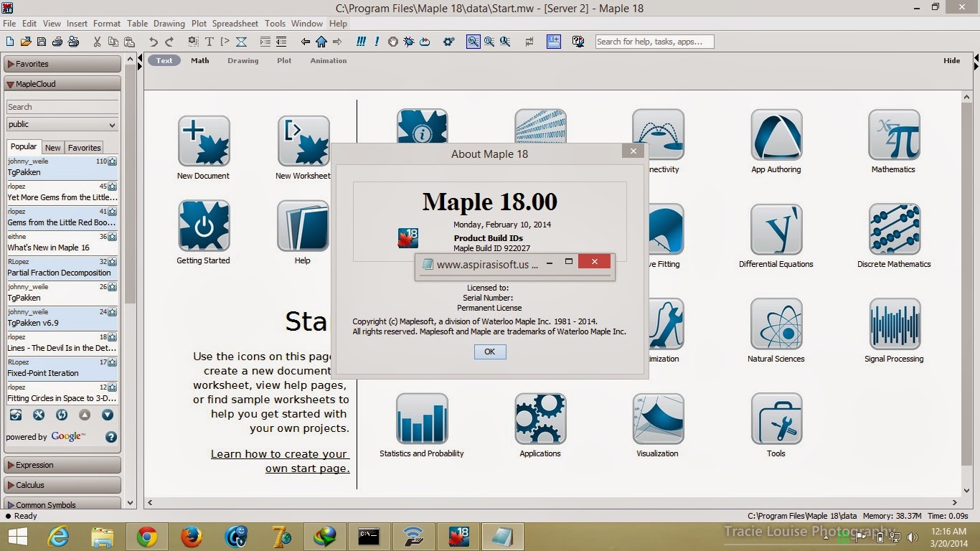Click OK in the About Maple 18 dialog
980x551 pixels.
coord(490,352)
